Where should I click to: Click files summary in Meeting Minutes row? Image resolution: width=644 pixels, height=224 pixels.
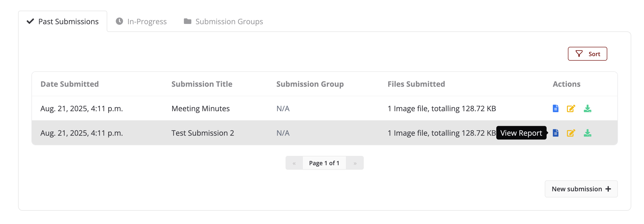pyautogui.click(x=442, y=109)
